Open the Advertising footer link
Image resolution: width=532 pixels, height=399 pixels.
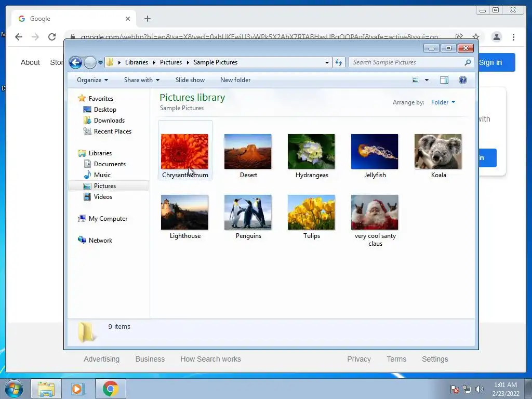pos(101,359)
